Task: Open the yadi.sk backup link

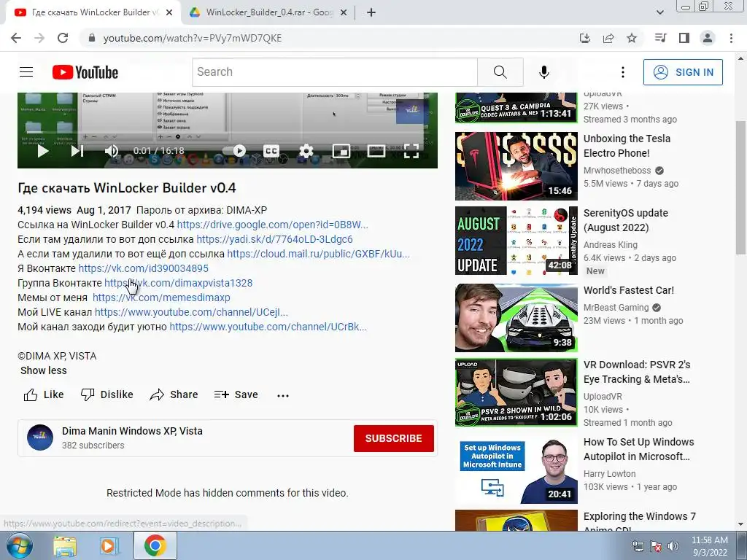Action: point(274,239)
